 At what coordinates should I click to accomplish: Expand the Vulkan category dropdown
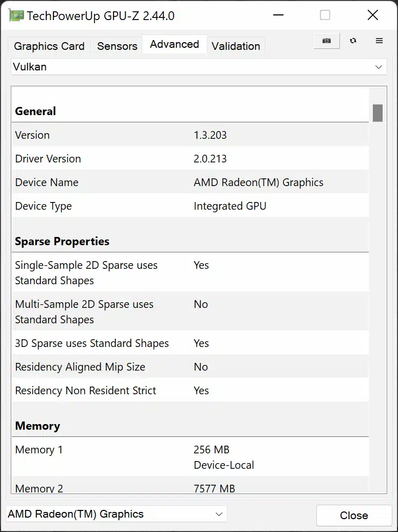(199, 67)
